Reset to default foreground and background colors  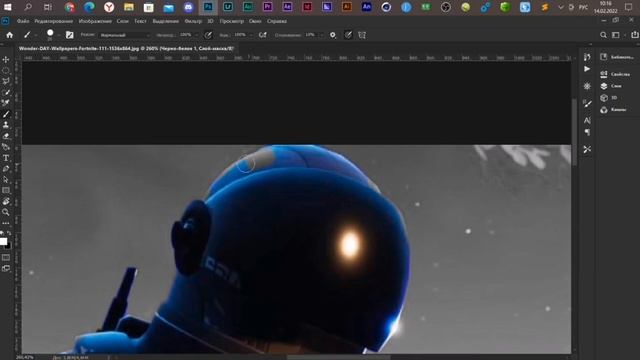tap(2, 233)
